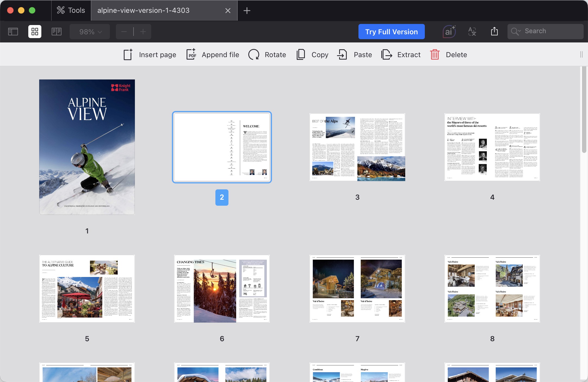The width and height of the screenshot is (588, 382).
Task: Click the green fullscreen window button
Action: coord(32,10)
